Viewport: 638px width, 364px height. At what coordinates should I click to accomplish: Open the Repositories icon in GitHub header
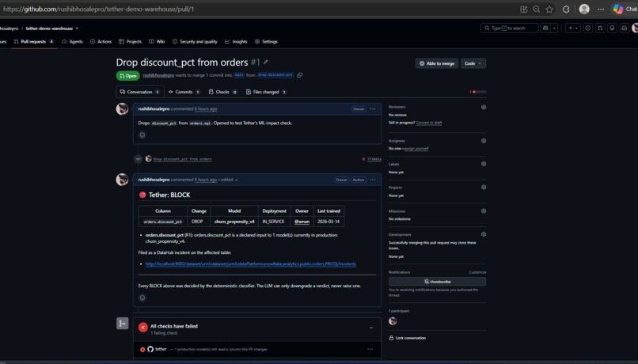coord(612,28)
